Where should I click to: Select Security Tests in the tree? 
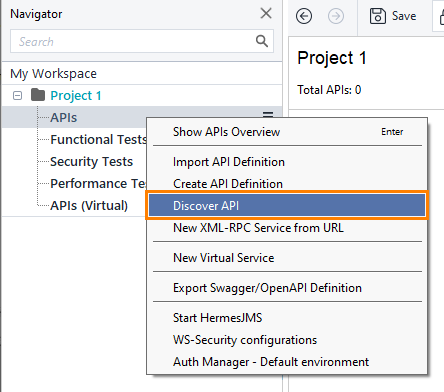pyautogui.click(x=91, y=162)
